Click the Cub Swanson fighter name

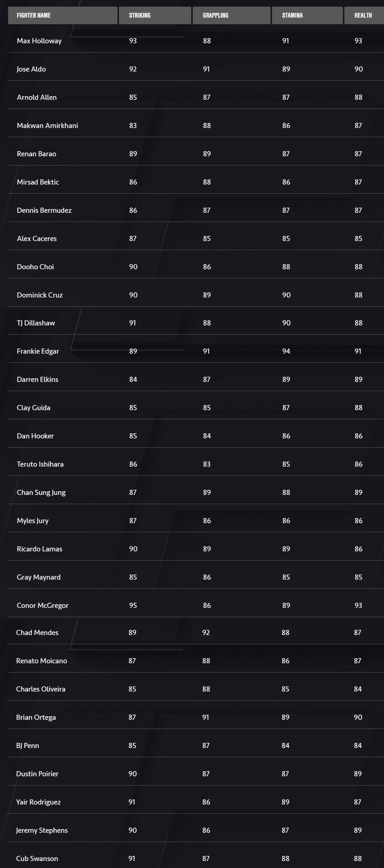(37, 858)
